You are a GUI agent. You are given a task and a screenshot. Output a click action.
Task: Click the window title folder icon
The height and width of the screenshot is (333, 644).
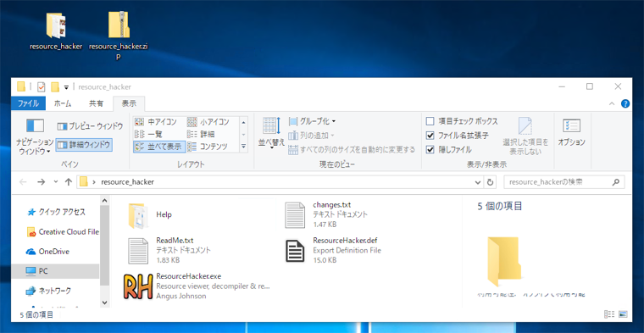(x=21, y=86)
